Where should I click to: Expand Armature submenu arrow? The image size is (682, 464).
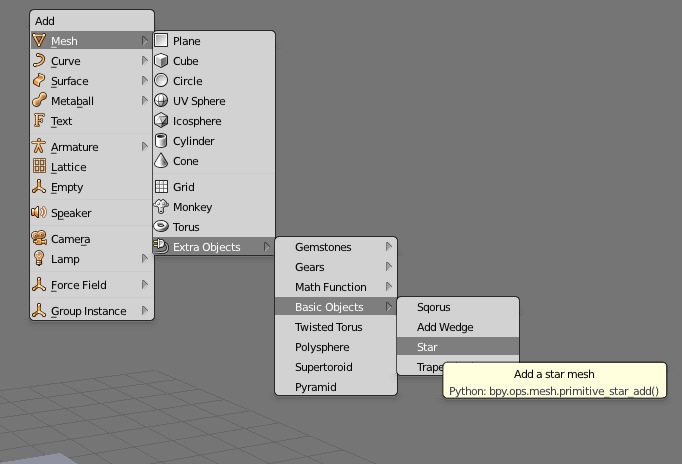[145, 147]
